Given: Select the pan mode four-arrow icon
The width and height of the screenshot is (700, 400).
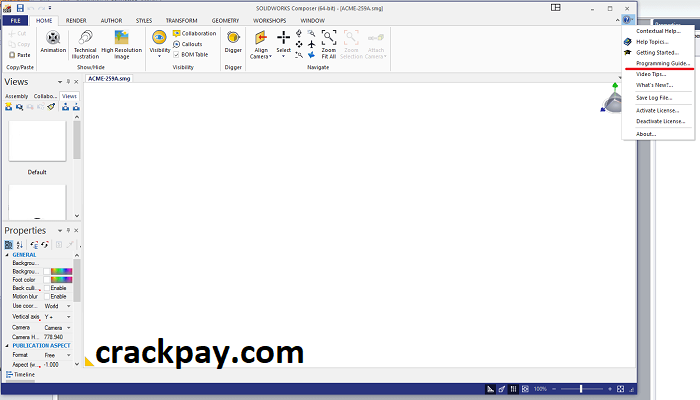Looking at the screenshot, I should 299,44.
